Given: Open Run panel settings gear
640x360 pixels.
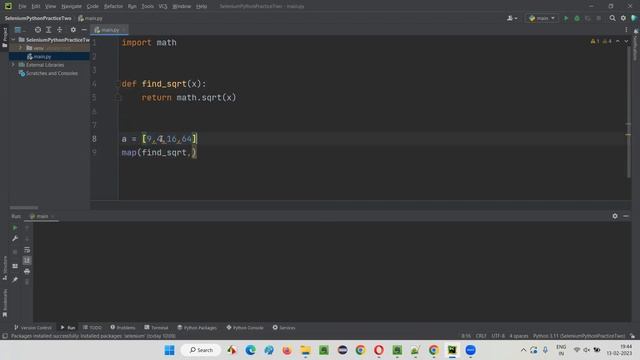Looking at the screenshot, I should 615,216.
